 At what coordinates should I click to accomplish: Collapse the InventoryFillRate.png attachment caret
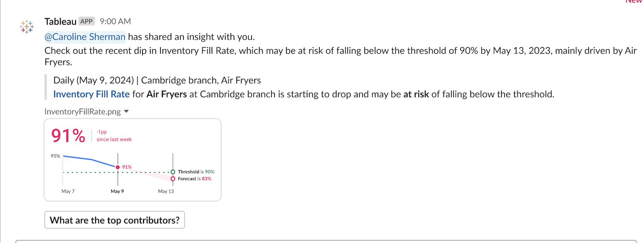[x=126, y=111]
